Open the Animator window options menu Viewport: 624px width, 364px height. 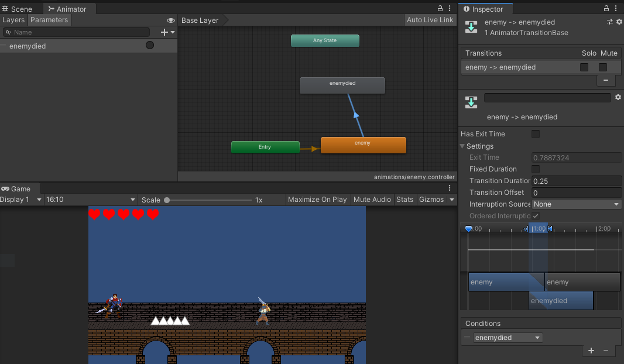tap(450, 8)
